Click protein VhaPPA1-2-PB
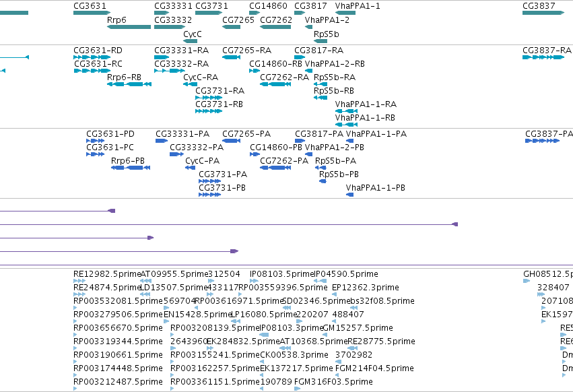This screenshot has width=573, height=392. coord(335,148)
